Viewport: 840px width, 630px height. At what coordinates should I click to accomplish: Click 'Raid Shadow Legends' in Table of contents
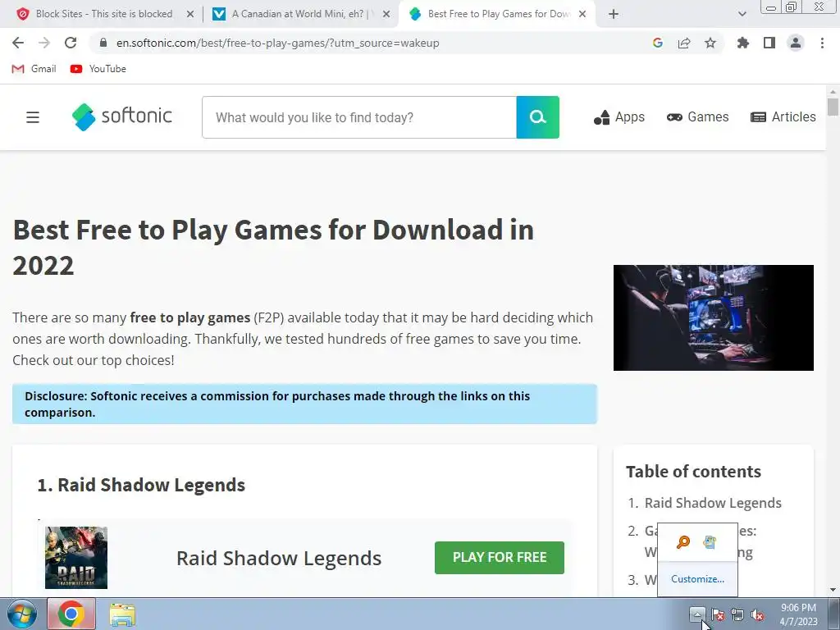click(713, 503)
